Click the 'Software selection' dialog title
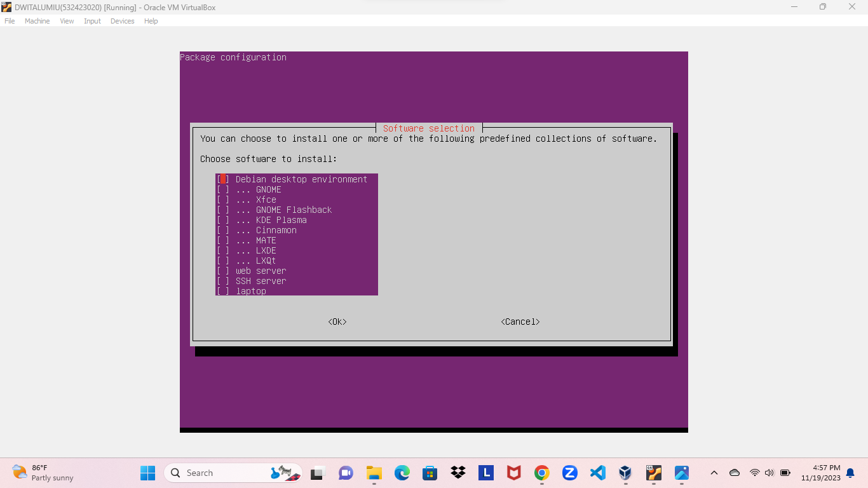Screen dimensions: 868x488 click(x=429, y=128)
